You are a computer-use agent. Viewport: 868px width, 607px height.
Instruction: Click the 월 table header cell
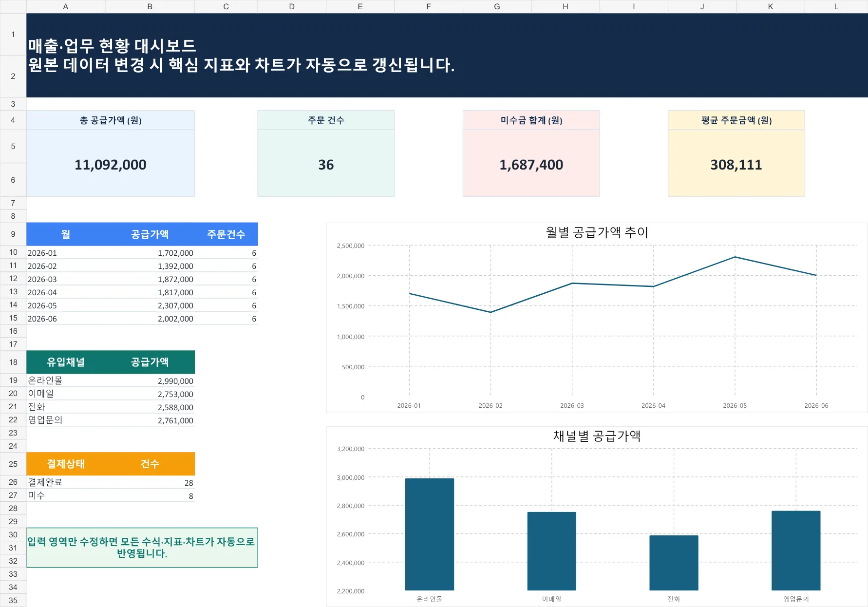(x=66, y=234)
